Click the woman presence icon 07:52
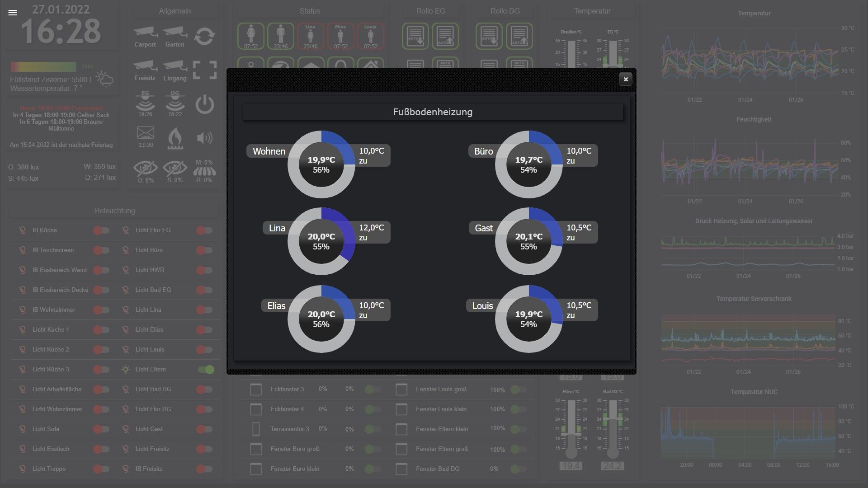Image resolution: width=868 pixels, height=488 pixels. (251, 36)
